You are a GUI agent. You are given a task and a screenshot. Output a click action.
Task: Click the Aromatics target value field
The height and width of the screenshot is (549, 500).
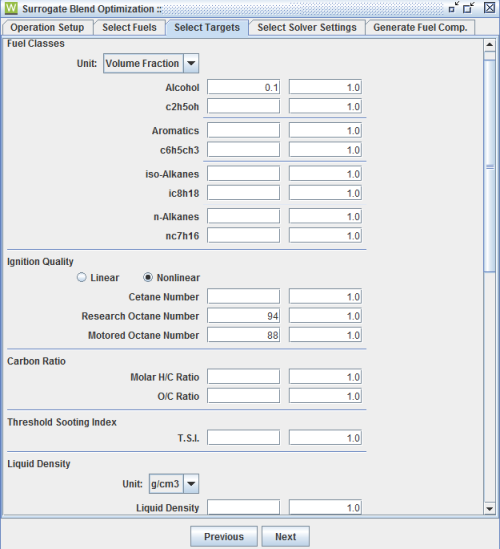pyautogui.click(x=243, y=131)
